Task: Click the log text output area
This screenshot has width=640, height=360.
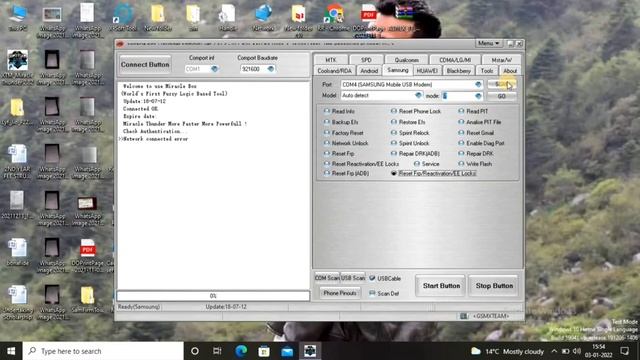Action: pos(214,185)
